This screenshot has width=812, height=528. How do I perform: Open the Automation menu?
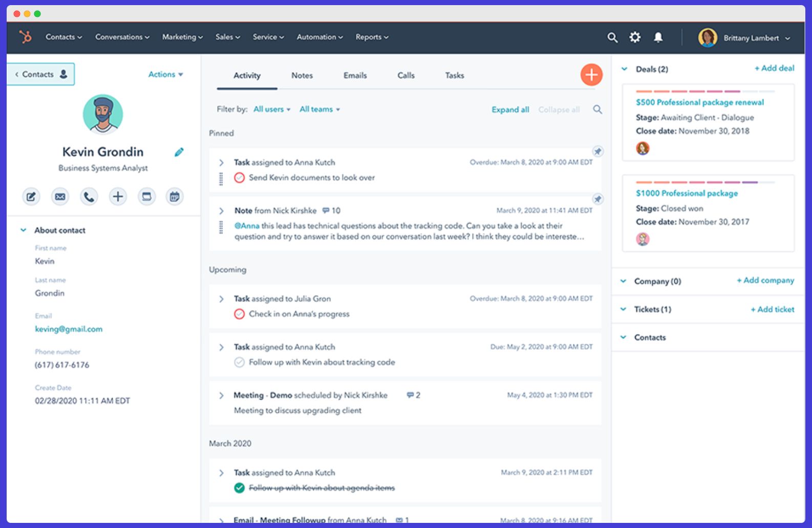click(320, 37)
